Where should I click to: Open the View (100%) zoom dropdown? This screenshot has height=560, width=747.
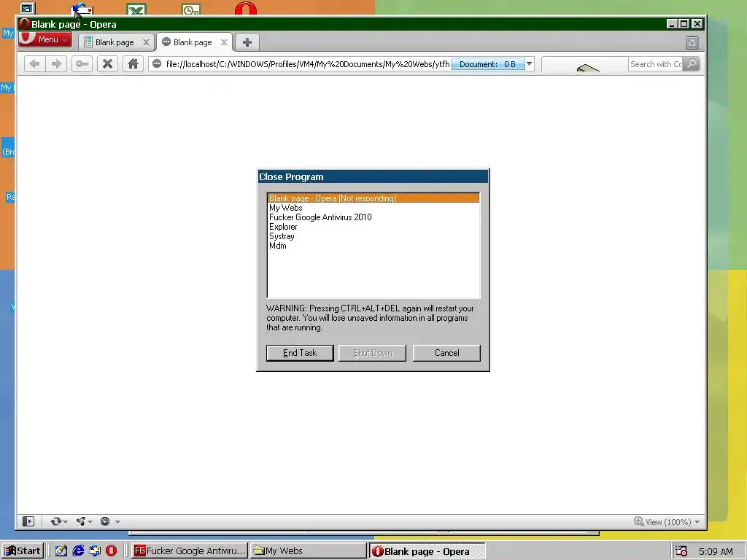(667, 522)
